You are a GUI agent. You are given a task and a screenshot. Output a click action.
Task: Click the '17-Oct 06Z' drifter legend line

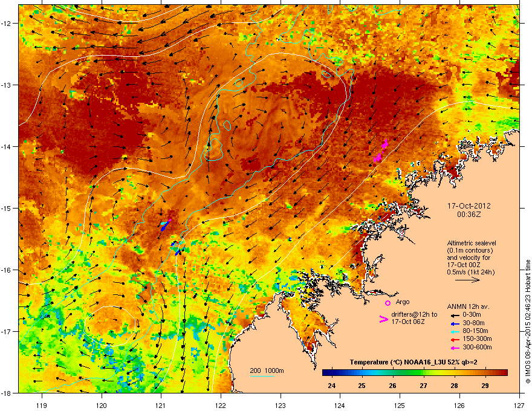coord(408,322)
